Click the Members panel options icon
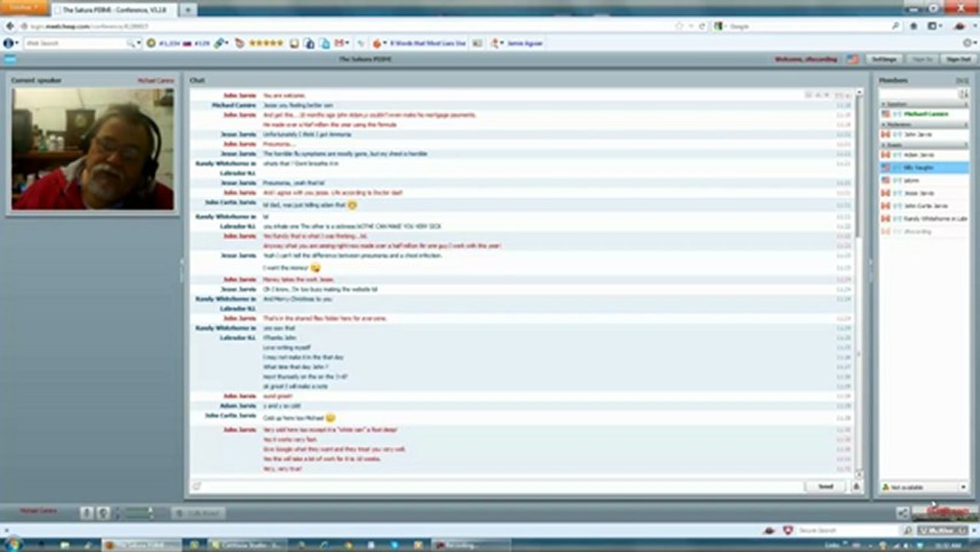The width and height of the screenshot is (980, 552). point(962,80)
